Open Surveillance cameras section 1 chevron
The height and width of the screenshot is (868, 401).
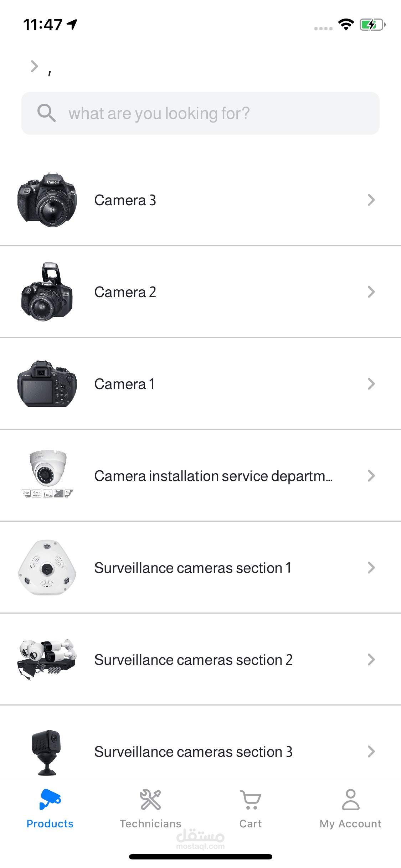(371, 568)
